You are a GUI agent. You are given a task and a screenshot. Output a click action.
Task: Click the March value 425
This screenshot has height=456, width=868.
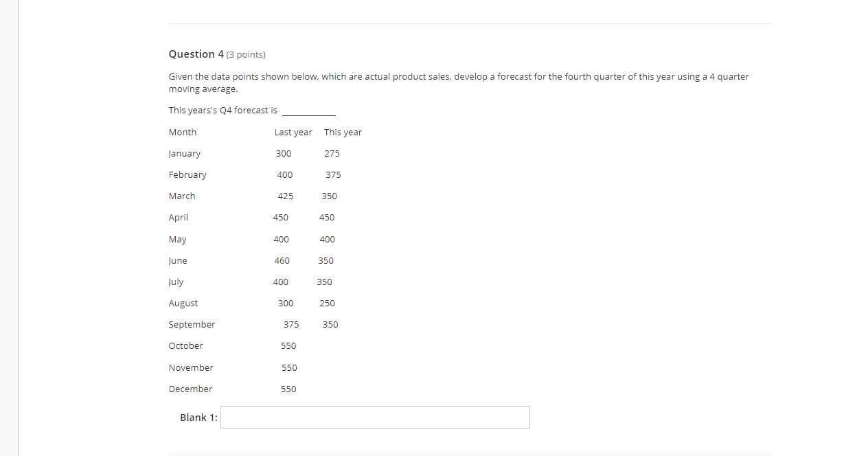tap(285, 196)
